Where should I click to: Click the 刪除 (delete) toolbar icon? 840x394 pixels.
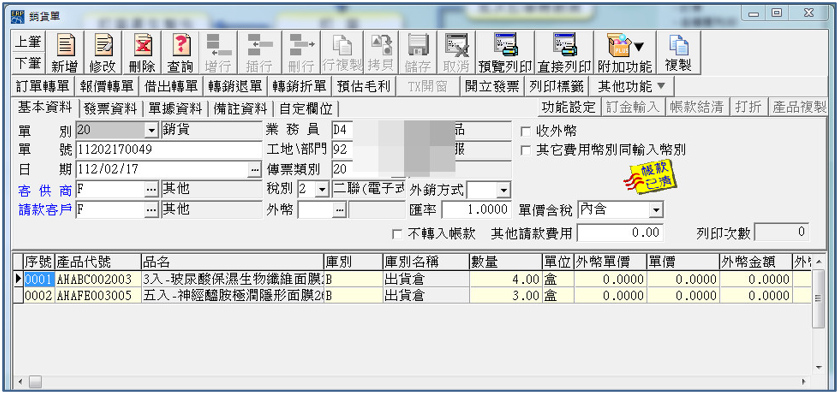tap(142, 52)
